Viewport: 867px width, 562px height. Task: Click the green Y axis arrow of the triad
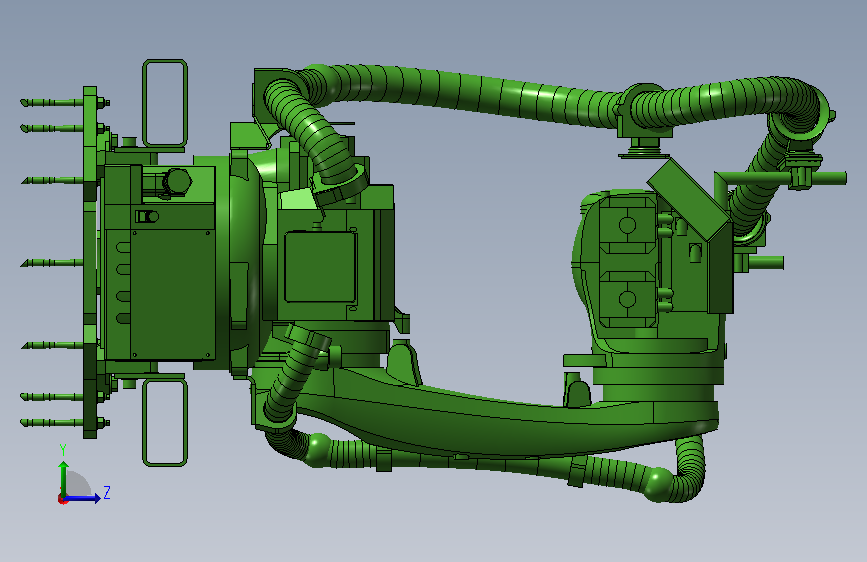click(x=64, y=478)
